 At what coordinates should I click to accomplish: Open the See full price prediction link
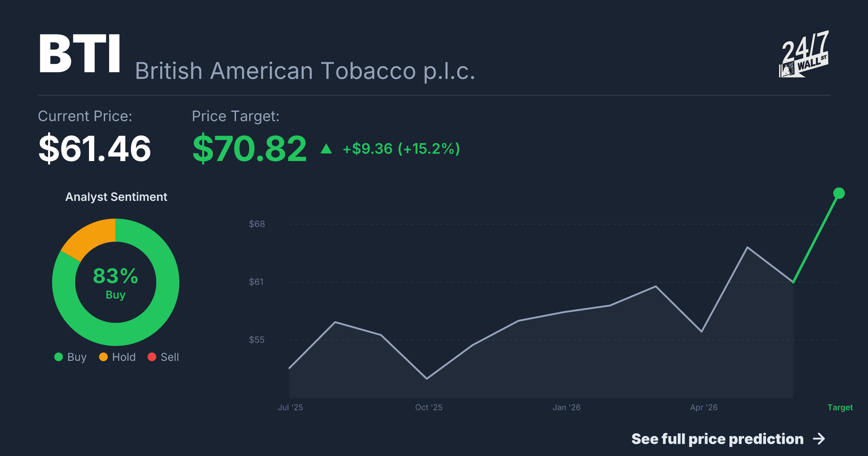[728, 439]
